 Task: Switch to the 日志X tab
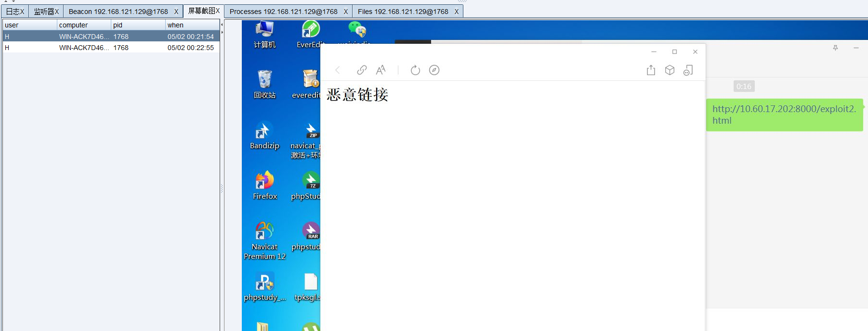(x=15, y=11)
